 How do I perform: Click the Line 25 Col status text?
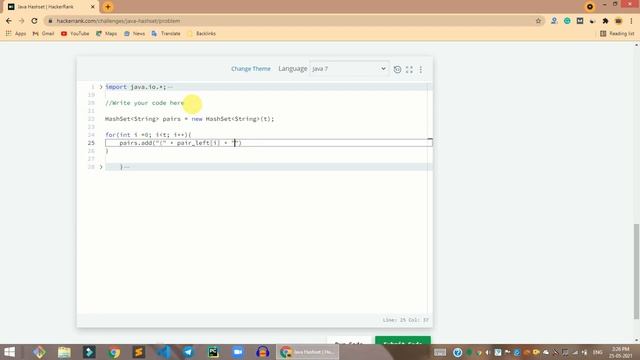(x=405, y=320)
